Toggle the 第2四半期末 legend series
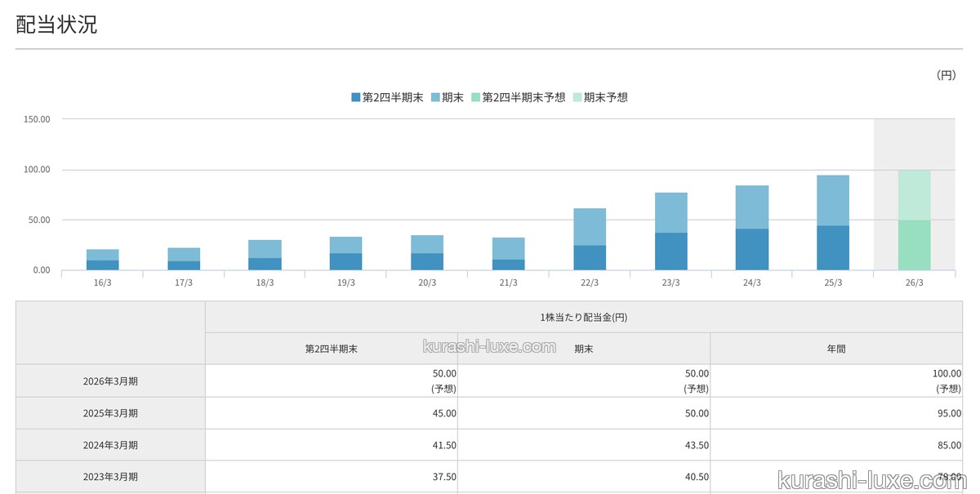This screenshot has height=494, width=980. tap(387, 97)
